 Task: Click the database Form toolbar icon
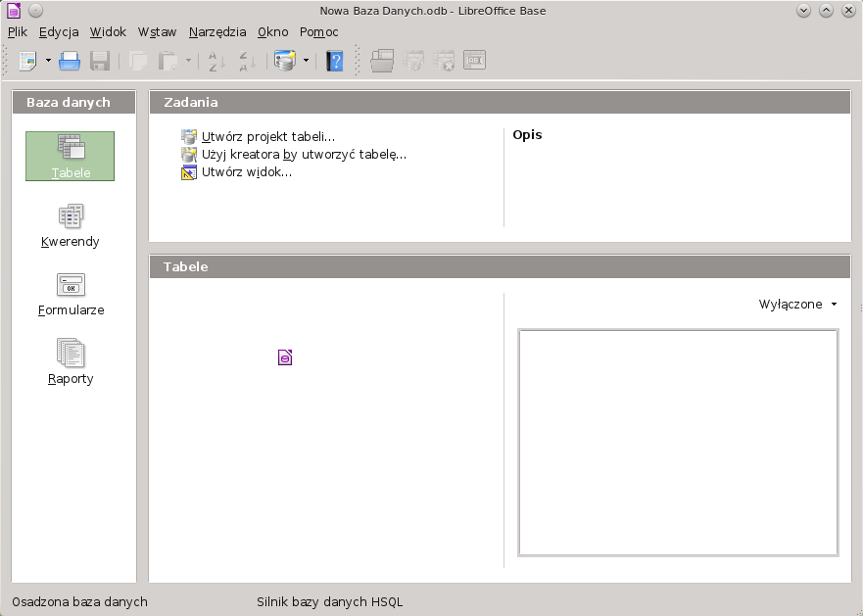tap(285, 61)
